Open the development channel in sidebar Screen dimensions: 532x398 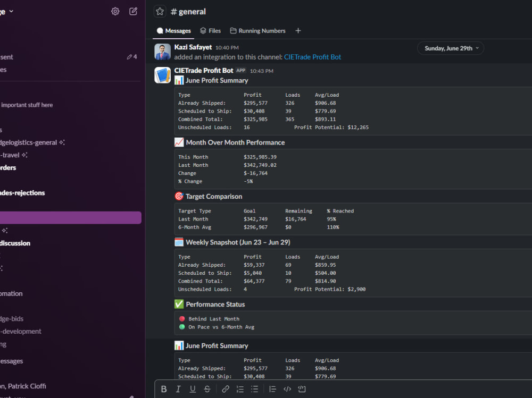tap(21, 331)
